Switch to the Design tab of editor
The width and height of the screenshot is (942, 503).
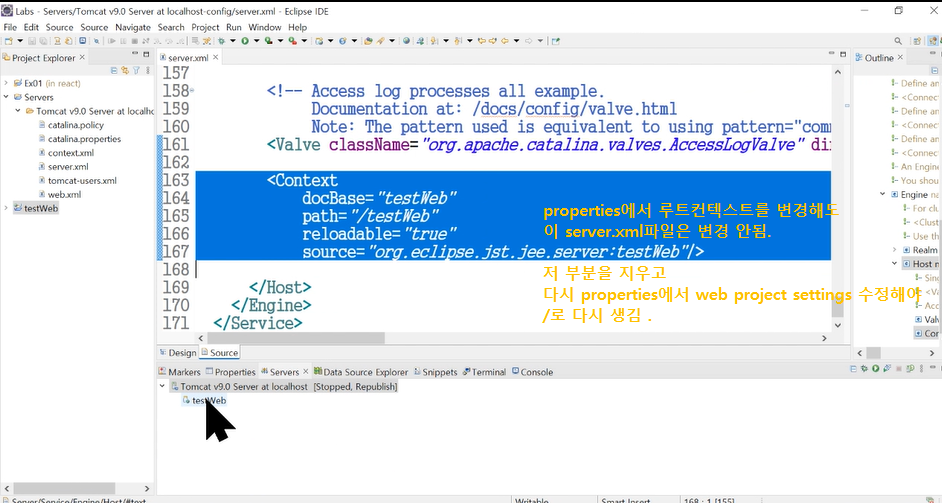click(x=178, y=353)
